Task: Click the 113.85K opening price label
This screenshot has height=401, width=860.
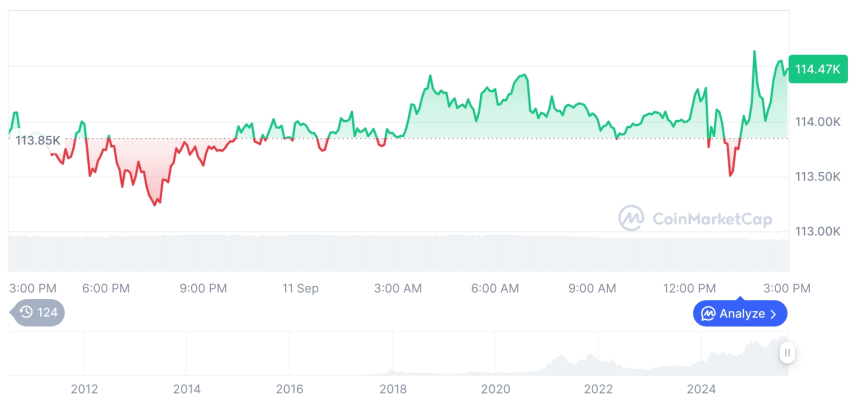Action: pos(37,140)
